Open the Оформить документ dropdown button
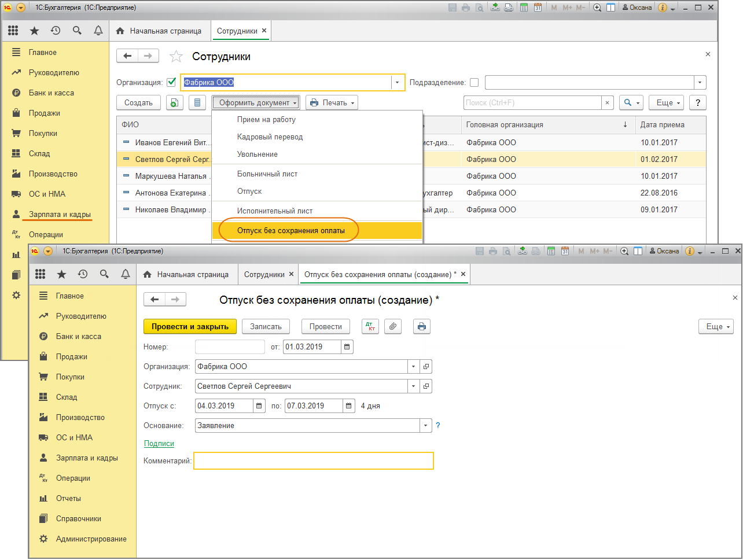 click(256, 102)
